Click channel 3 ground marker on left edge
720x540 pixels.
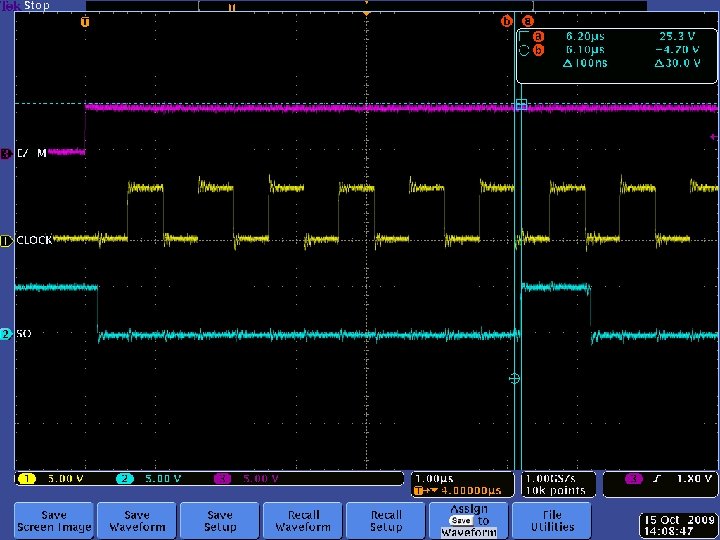pyautogui.click(x=6, y=153)
